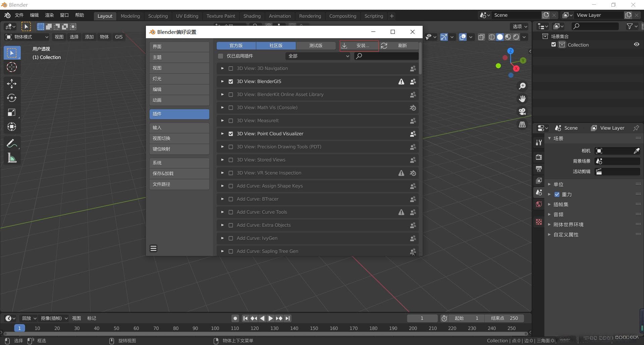
Task: Disable Point Cloud Visualizer add-on checkbox
Action: [231, 134]
